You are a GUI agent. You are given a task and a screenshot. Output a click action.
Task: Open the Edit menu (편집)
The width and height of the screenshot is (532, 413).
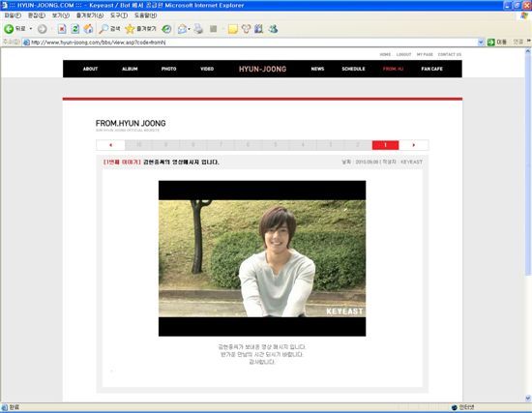coord(37,15)
